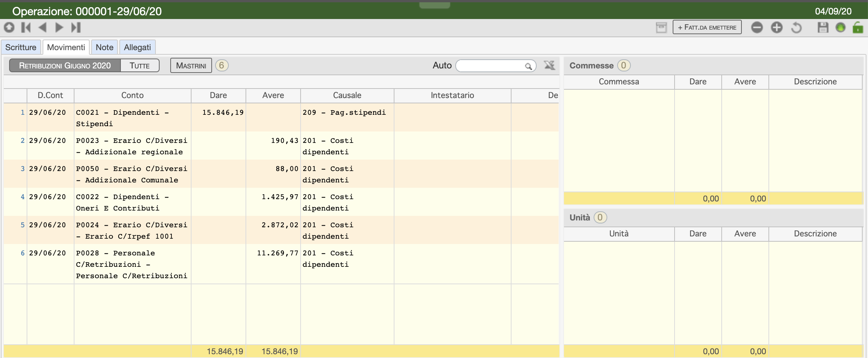Click causale 209 - Pag.stipendi
The height and width of the screenshot is (358, 868).
pos(344,112)
